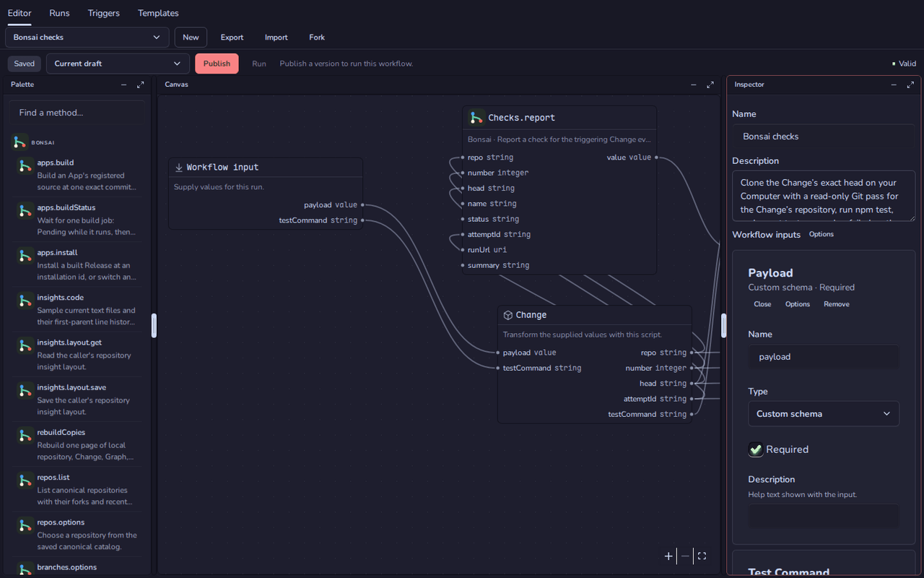Open the Templates tab
The image size is (924, 578).
pos(158,13)
